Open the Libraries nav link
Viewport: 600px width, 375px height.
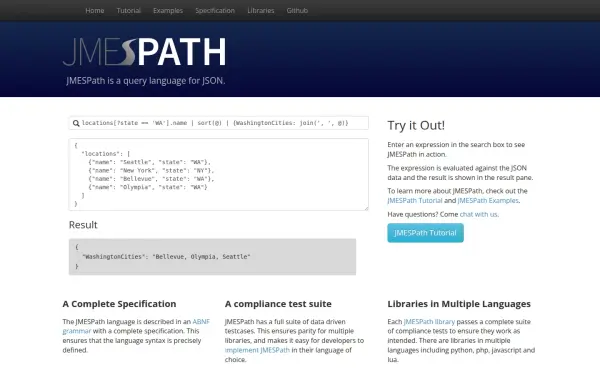(261, 10)
